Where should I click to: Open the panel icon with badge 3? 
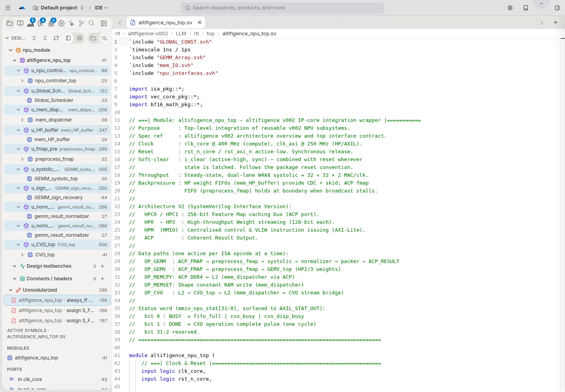point(51,23)
